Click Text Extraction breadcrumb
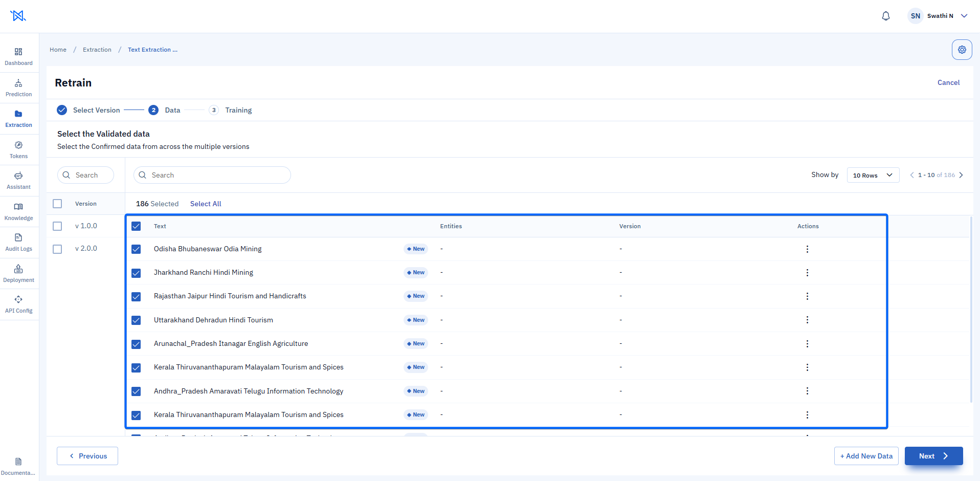Screen dimensions: 980x481 (152, 50)
